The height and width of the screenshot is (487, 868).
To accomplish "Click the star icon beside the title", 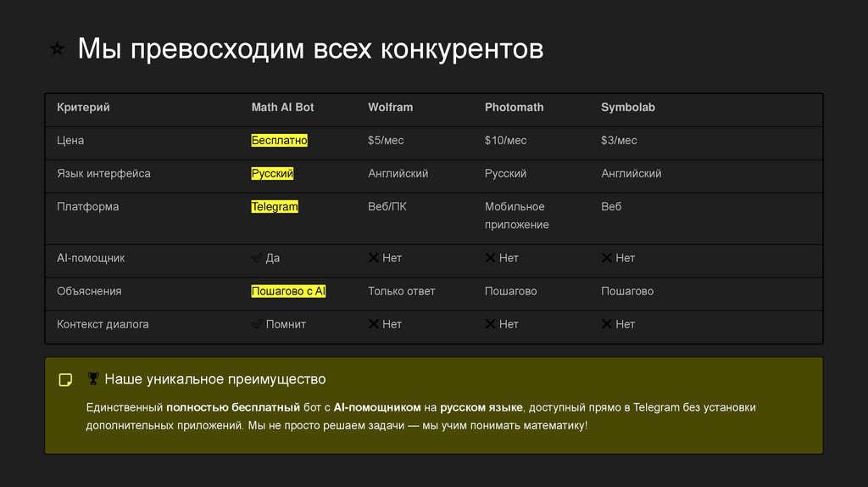I will (57, 48).
